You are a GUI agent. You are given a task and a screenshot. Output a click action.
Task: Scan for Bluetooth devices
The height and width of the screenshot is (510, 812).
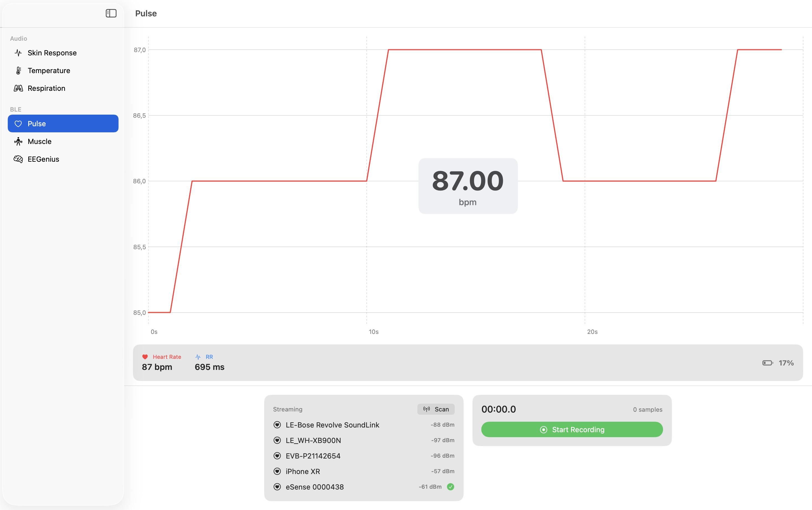(x=436, y=409)
